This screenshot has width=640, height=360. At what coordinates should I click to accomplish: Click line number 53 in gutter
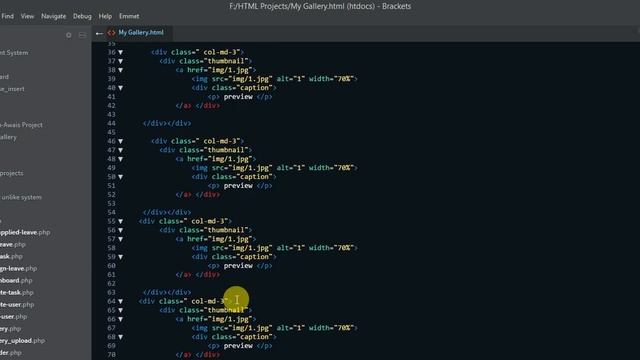click(111, 204)
